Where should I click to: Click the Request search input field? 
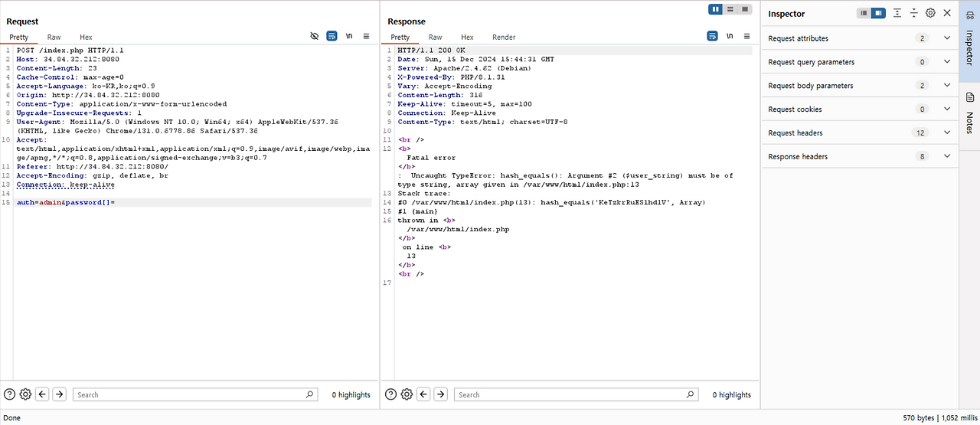point(196,394)
